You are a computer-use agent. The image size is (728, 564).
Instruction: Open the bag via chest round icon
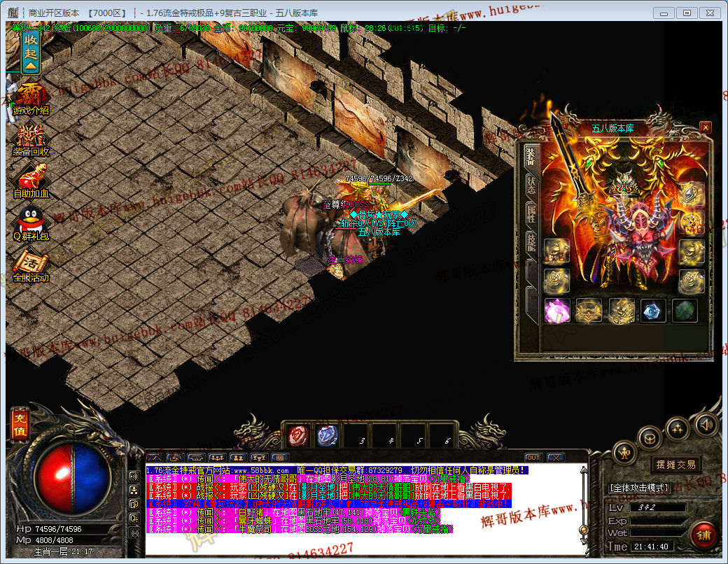(x=650, y=438)
